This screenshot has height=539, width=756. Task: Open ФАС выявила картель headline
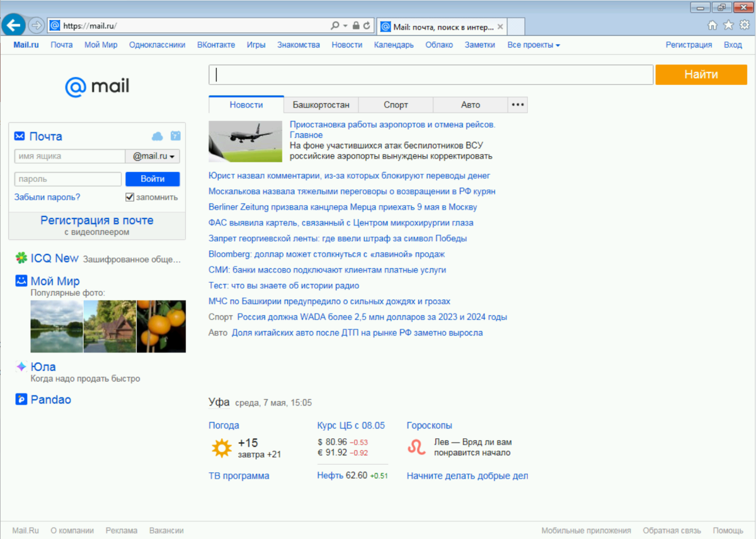[x=341, y=223]
